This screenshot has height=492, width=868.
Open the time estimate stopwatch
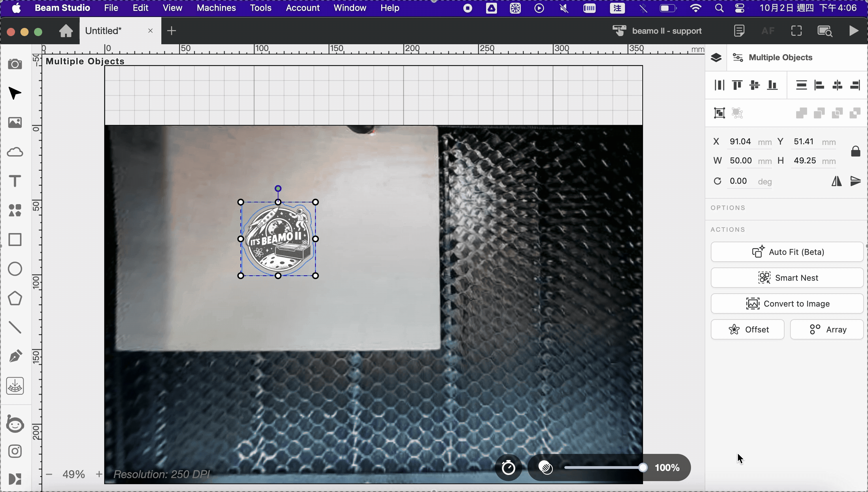(509, 468)
